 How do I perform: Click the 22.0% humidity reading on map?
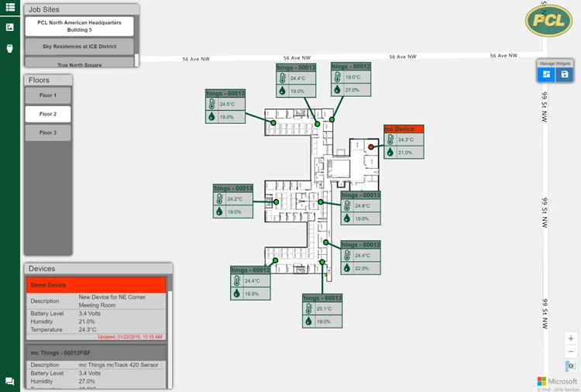coord(362,268)
